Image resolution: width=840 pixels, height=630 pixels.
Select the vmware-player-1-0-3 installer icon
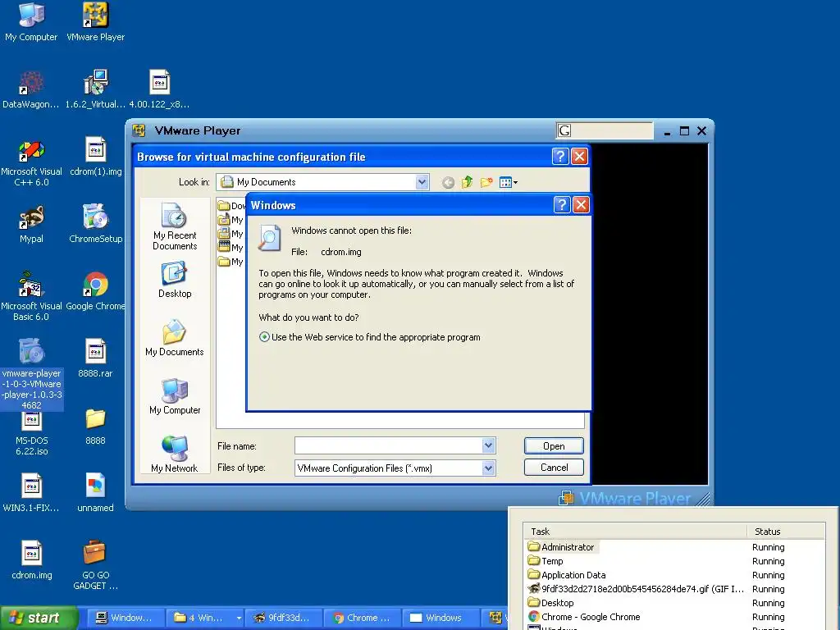(31, 374)
